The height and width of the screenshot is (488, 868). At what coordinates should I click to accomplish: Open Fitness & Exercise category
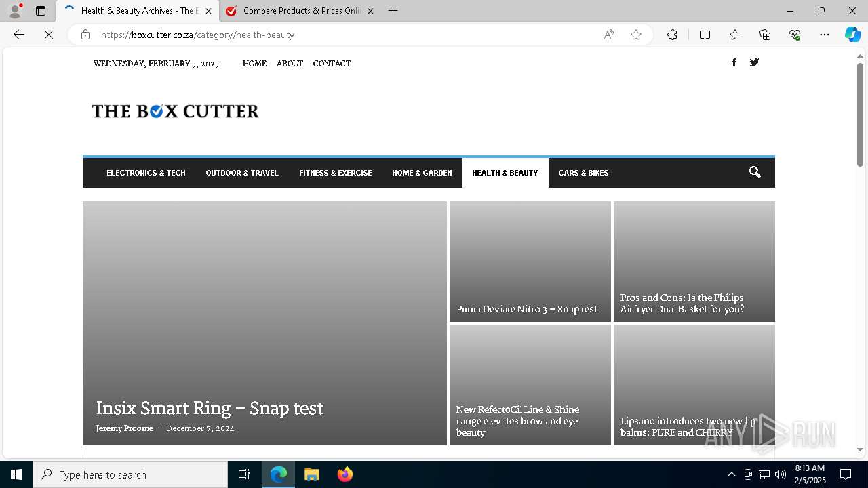coord(336,173)
